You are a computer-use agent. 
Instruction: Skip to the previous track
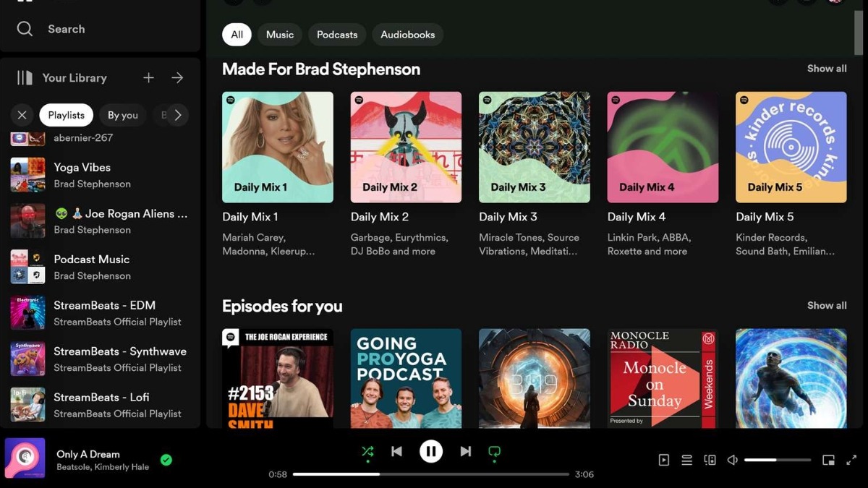coord(396,452)
